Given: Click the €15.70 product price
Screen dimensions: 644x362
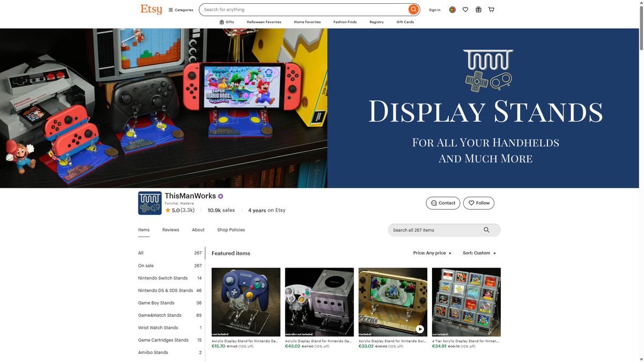Looking at the screenshot, I should pyautogui.click(x=218, y=346).
